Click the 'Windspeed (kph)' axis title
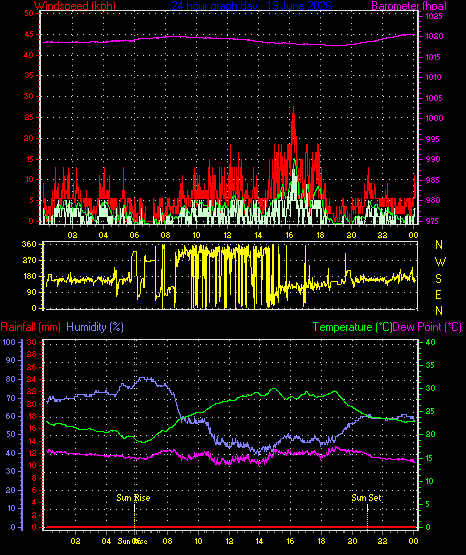466x555 pixels. coord(75,6)
